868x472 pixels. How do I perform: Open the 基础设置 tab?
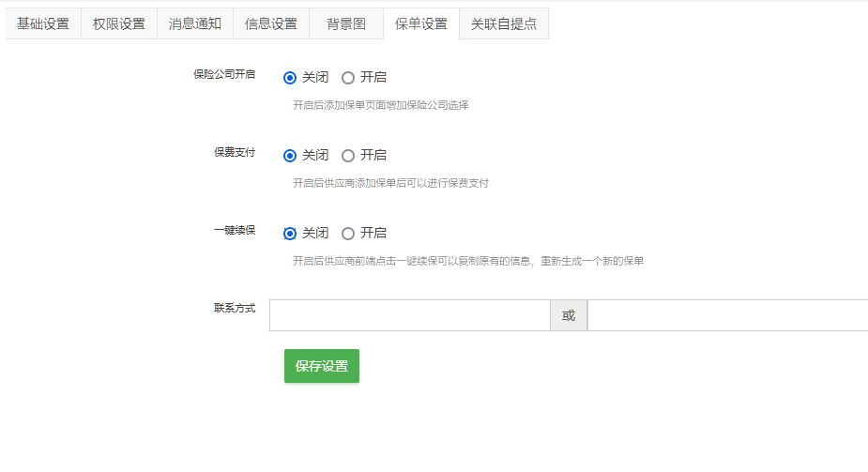coord(43,23)
